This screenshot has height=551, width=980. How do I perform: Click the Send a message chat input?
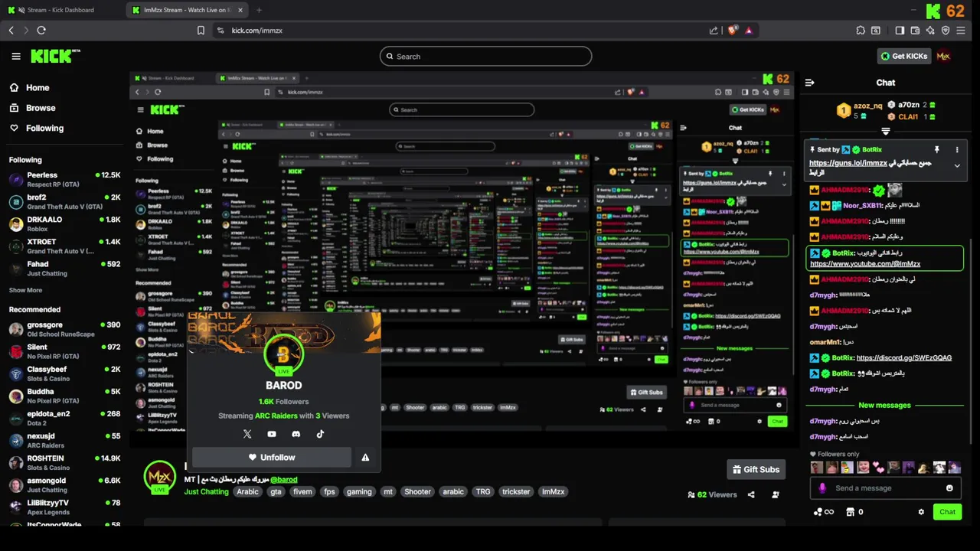tap(885, 488)
